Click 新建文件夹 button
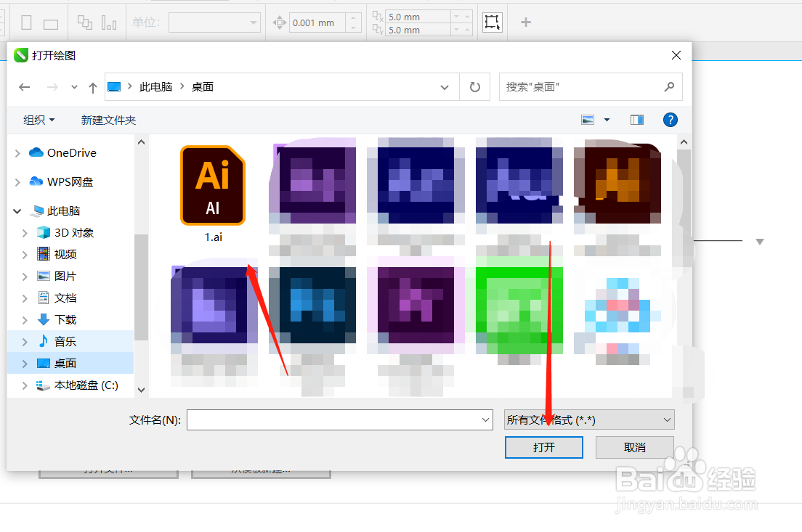The image size is (802, 532). [x=108, y=120]
